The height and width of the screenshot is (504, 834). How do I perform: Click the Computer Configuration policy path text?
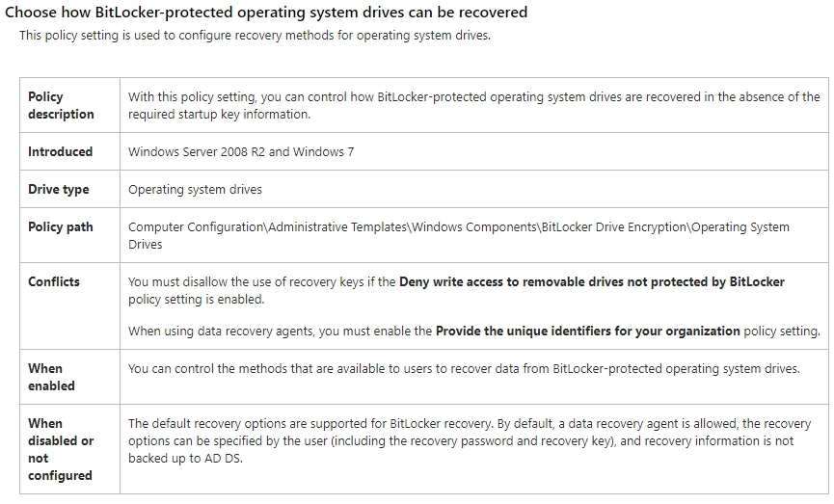(x=459, y=235)
